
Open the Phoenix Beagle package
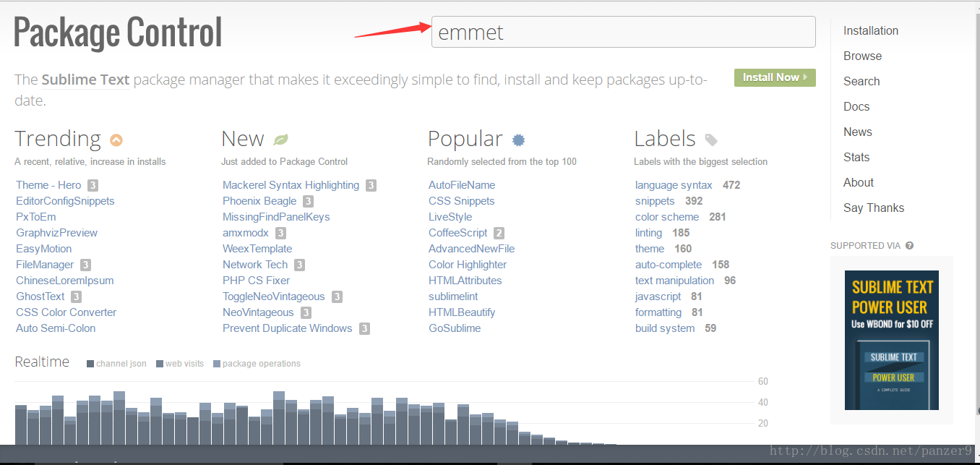tap(259, 201)
